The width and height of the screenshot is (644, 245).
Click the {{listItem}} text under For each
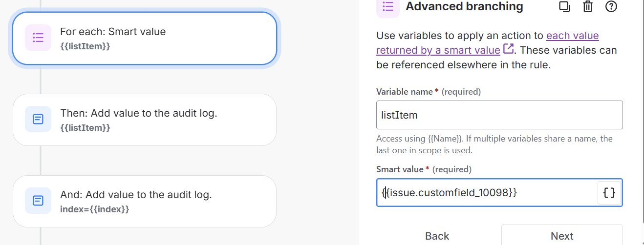(x=85, y=46)
